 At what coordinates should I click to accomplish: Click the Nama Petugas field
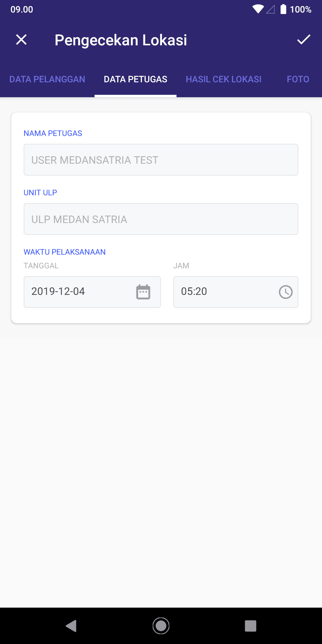click(161, 160)
